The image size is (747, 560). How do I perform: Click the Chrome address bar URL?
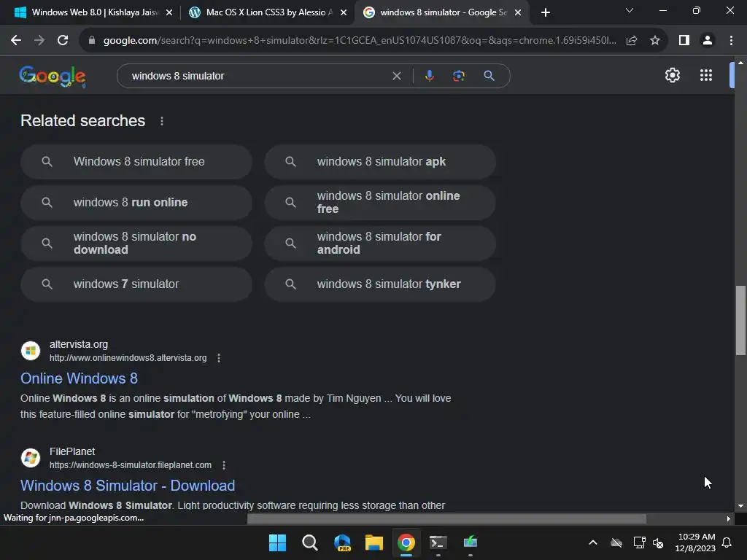coord(360,41)
